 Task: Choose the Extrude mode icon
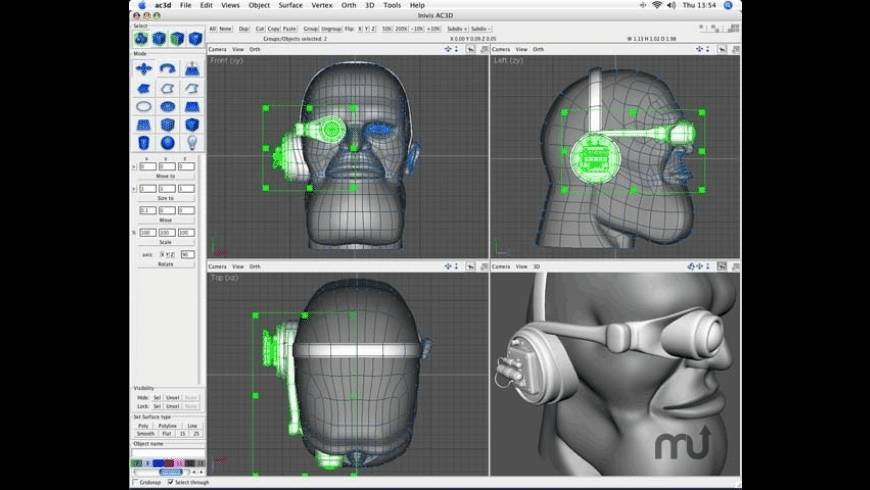click(192, 69)
